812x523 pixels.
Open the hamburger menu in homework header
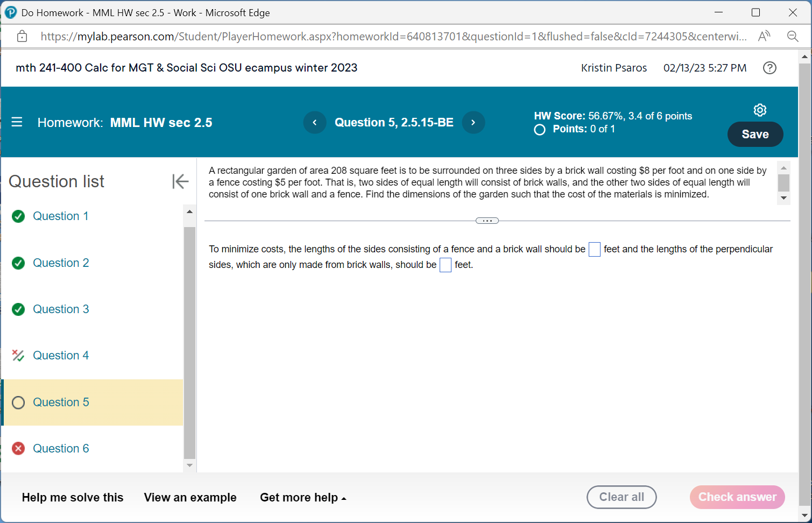click(x=17, y=122)
